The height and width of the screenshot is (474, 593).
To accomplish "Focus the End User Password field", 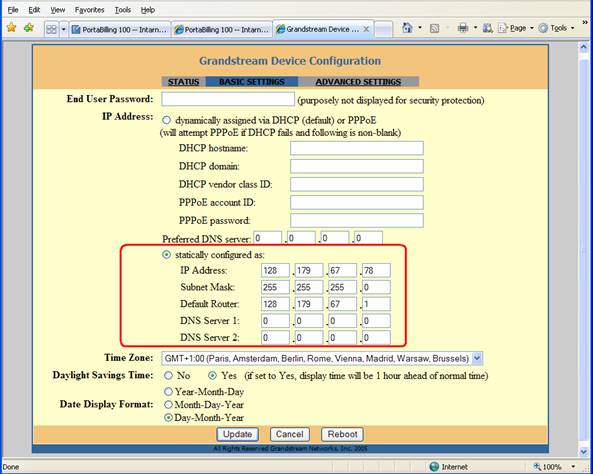I will [x=228, y=99].
